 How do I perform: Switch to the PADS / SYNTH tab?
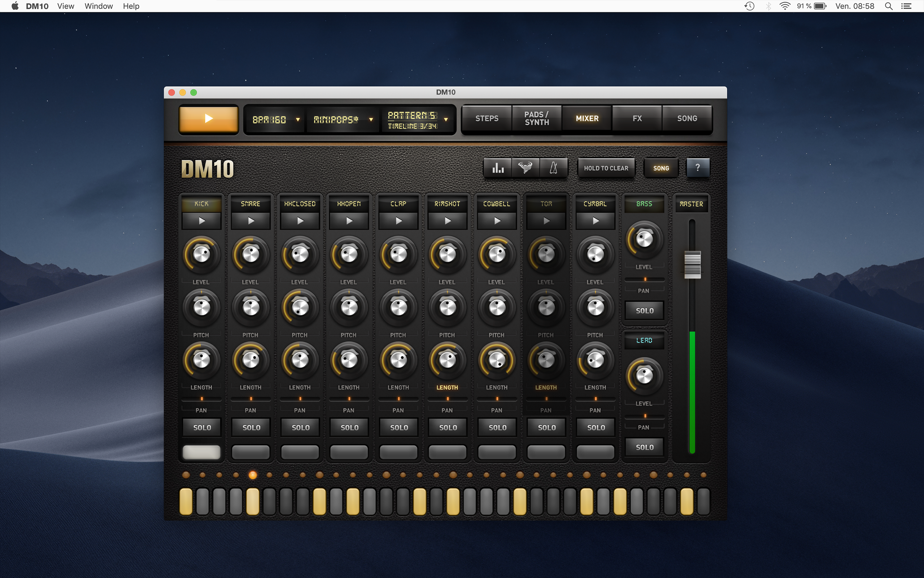[536, 118]
